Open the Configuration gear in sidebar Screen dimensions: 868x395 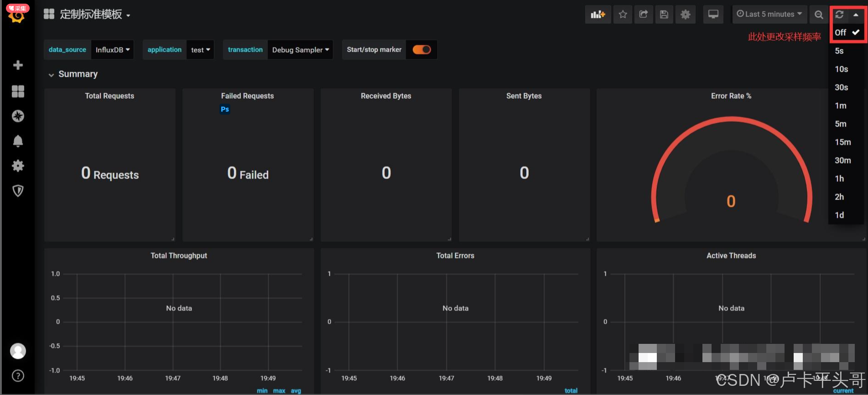[18, 166]
